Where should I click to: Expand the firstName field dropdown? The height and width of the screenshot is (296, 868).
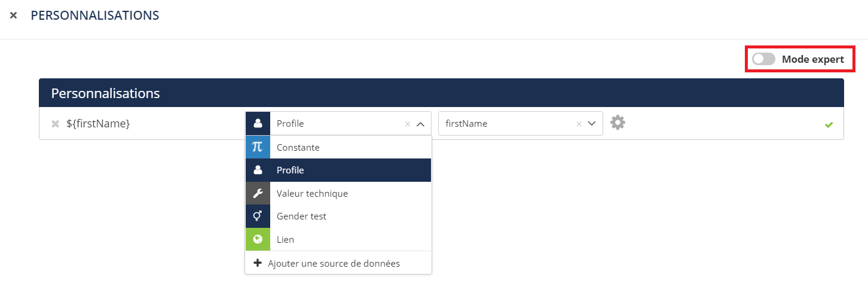tap(592, 124)
